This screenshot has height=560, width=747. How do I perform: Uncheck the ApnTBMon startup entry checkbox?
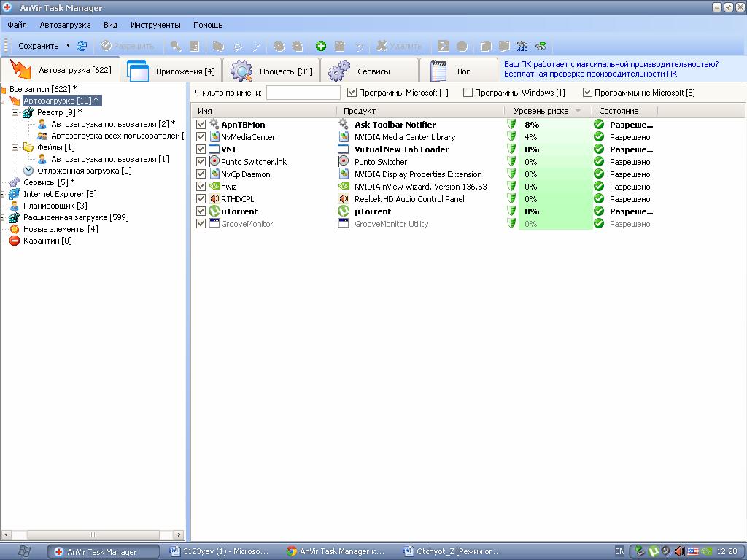pyautogui.click(x=201, y=124)
